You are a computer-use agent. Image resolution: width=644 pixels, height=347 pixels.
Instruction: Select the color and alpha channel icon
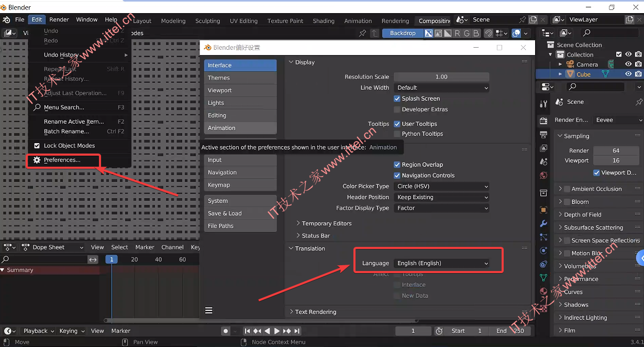(x=429, y=33)
